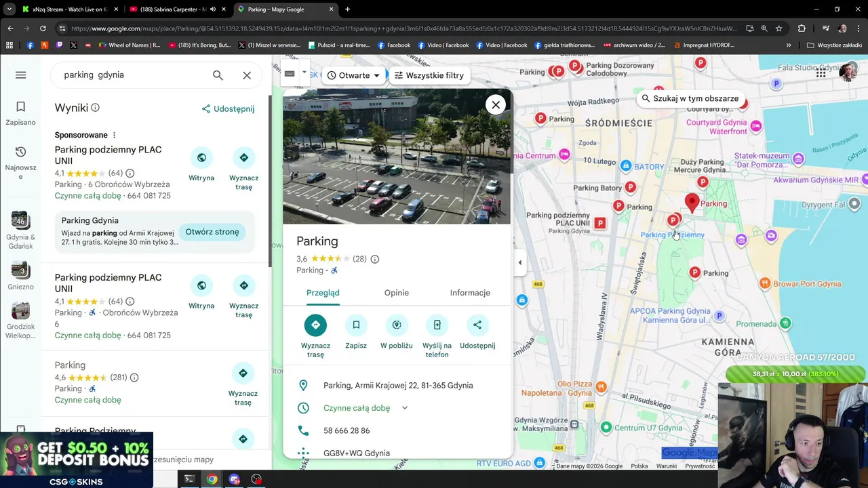The image size is (868, 488).
Task: Click phone number 58 666 28 86
Action: click(x=347, y=430)
